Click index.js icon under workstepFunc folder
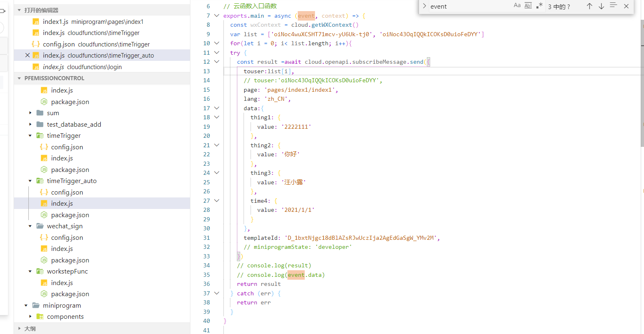 44,283
